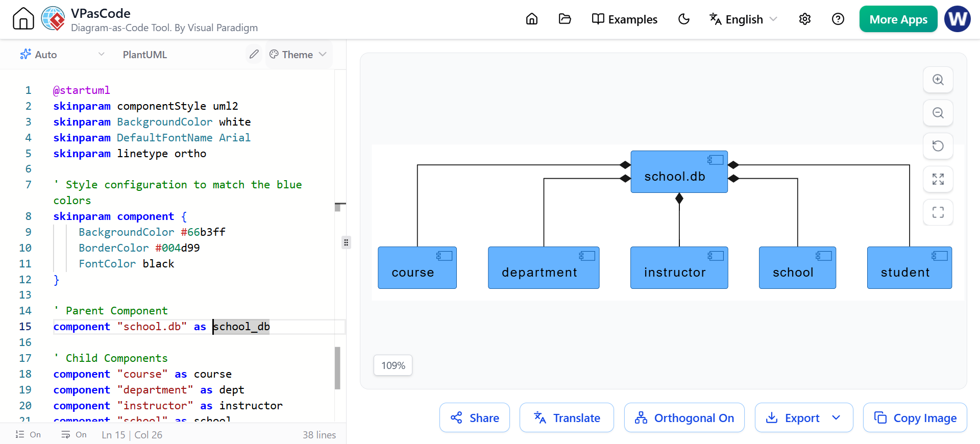Click the 109% zoom level indicator

pos(393,365)
